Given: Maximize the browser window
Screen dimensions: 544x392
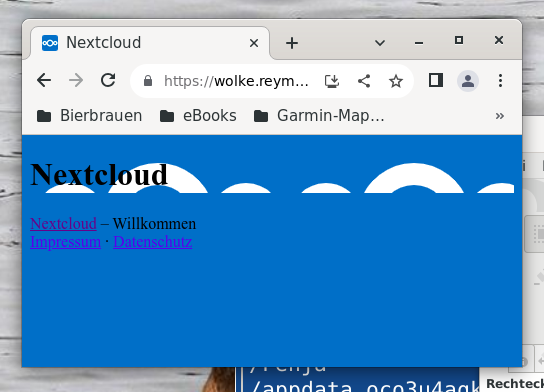Looking at the screenshot, I should tap(459, 40).
